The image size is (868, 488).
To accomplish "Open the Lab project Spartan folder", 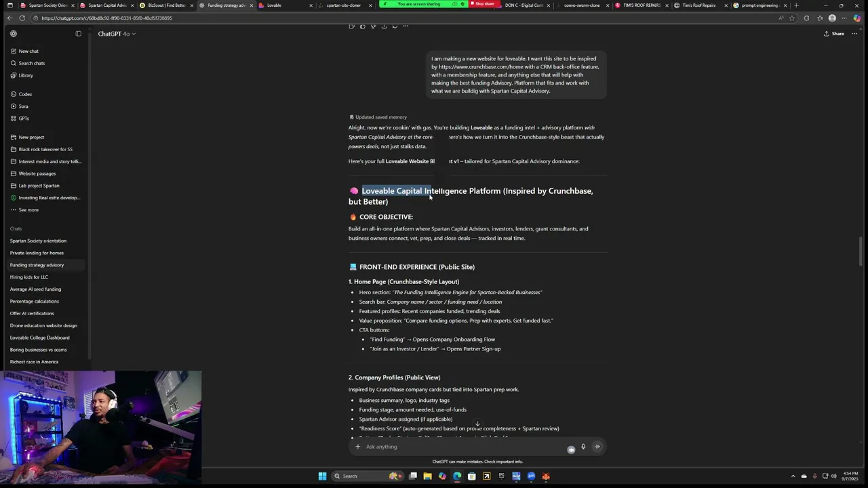I will 35,186.
